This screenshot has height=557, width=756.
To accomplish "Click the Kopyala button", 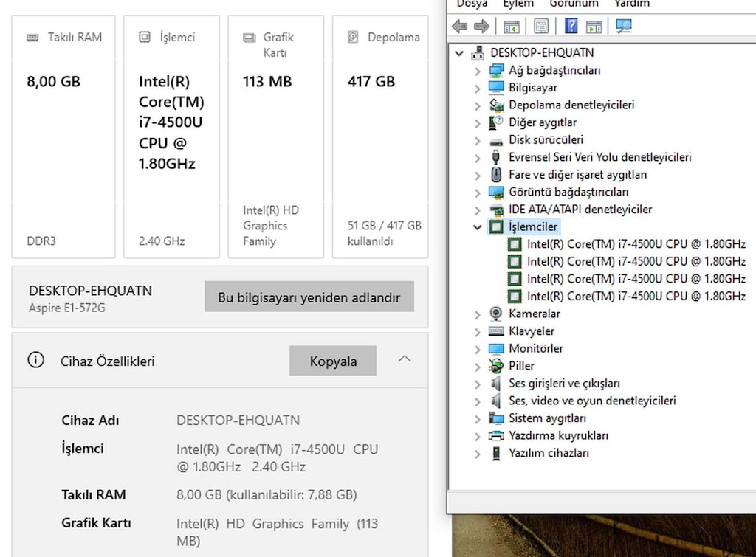I will [333, 361].
